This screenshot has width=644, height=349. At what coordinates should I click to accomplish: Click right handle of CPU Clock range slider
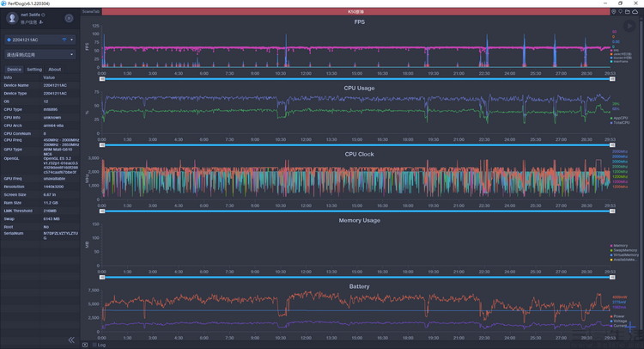[612, 211]
